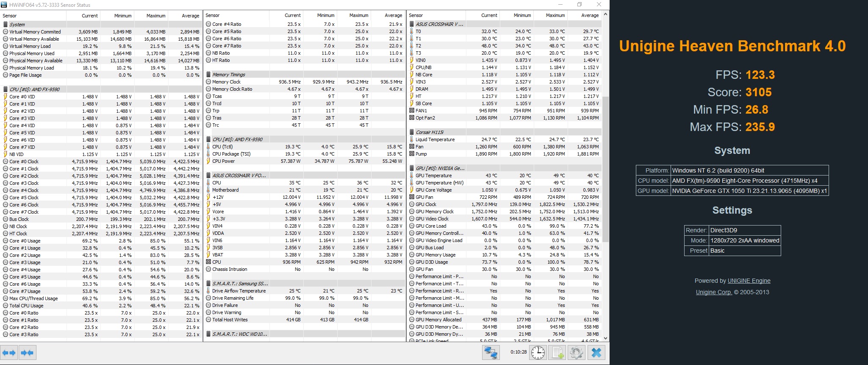
Task: Click the Max FPS: 235.9 result
Action: [732, 127]
